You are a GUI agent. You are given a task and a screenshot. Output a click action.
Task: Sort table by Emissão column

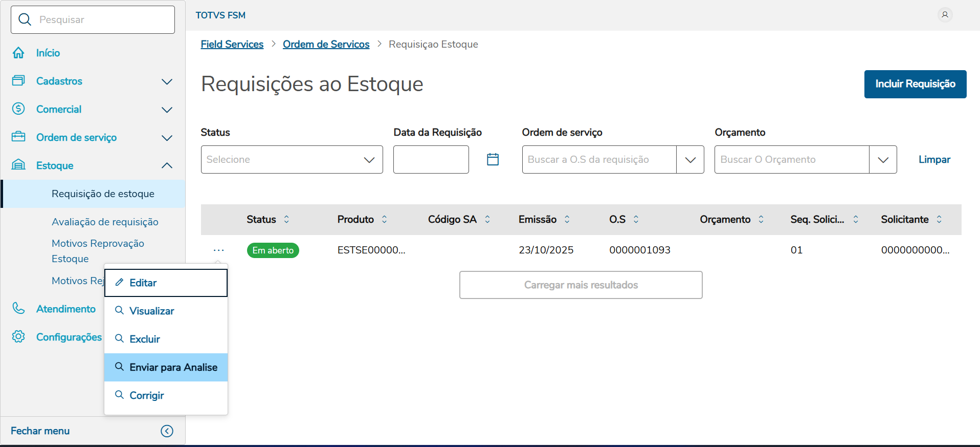(x=567, y=219)
